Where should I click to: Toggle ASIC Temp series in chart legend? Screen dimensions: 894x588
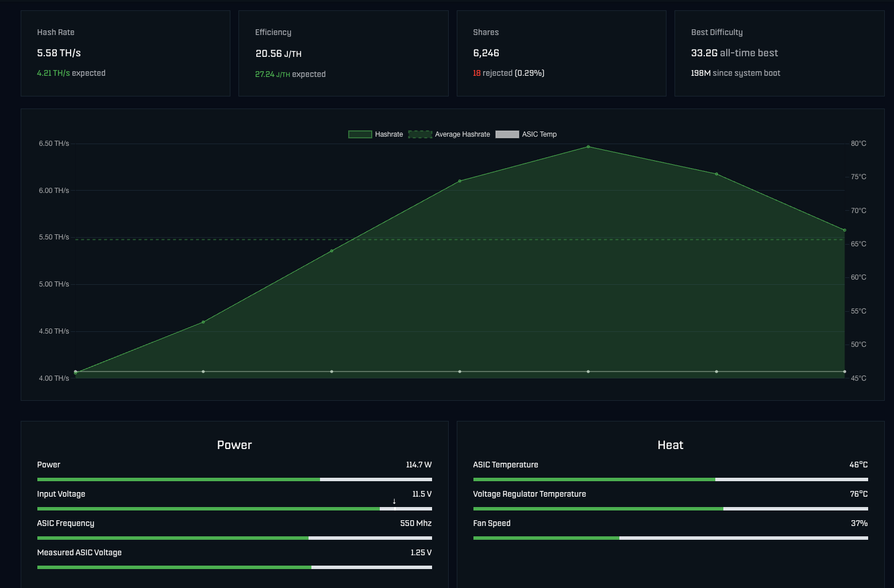(x=507, y=134)
